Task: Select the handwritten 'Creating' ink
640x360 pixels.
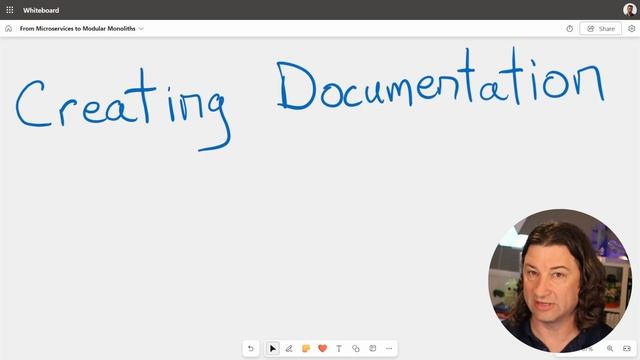Action: [x=123, y=110]
